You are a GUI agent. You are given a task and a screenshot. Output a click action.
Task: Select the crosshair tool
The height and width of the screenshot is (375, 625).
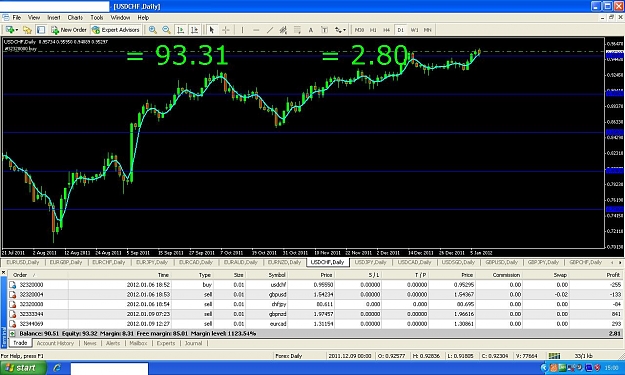226,30
